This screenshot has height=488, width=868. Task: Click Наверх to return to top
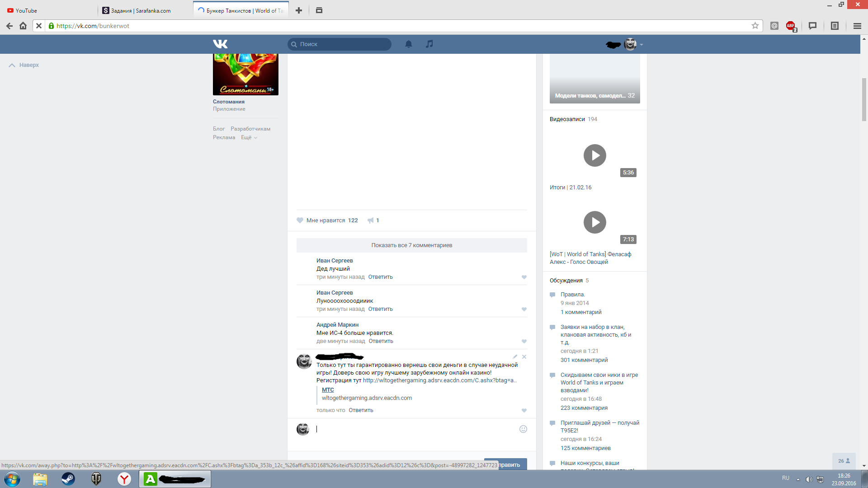pos(24,65)
